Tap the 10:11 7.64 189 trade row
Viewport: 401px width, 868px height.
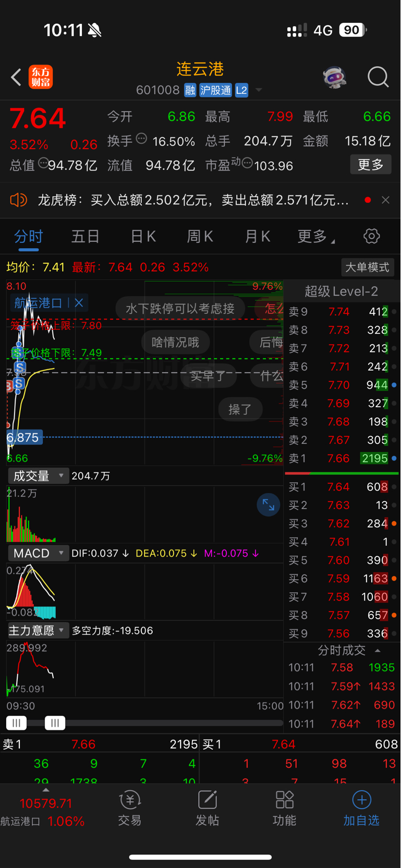pos(342,724)
